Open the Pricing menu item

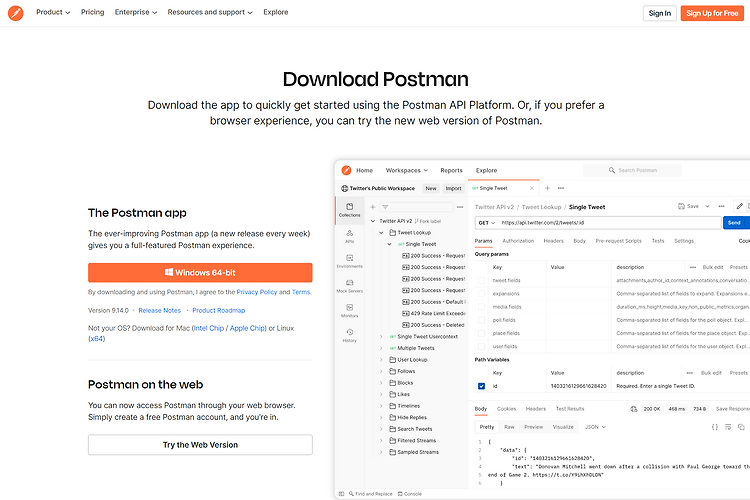pos(92,12)
